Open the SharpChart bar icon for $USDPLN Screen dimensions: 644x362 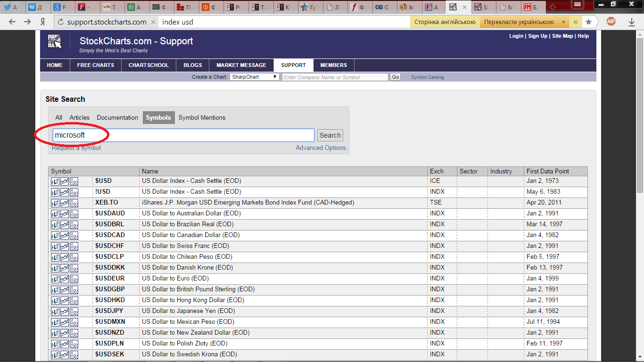[55, 344]
